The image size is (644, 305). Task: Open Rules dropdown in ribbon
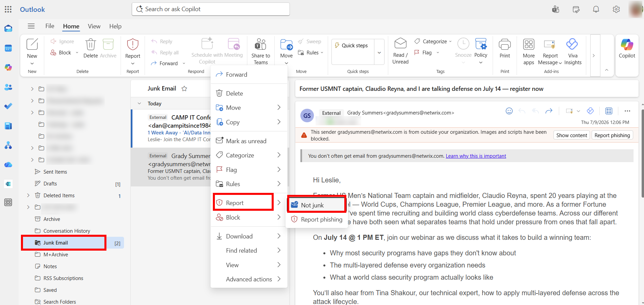322,53
